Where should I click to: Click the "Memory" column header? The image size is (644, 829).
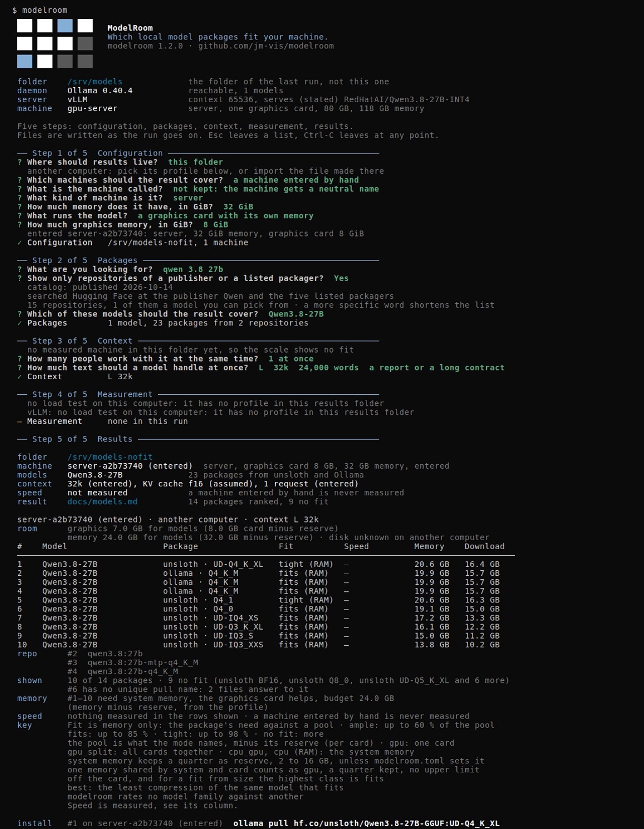click(429, 546)
